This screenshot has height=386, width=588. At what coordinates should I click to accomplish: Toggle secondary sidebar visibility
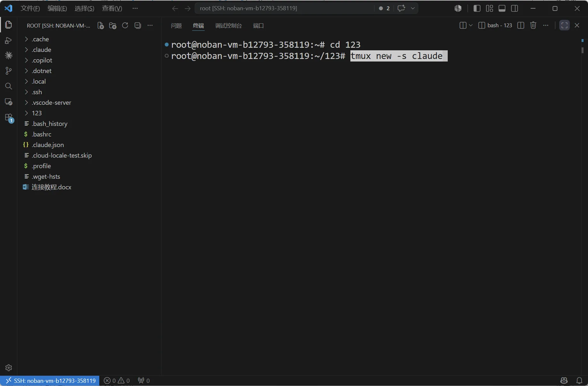point(515,8)
